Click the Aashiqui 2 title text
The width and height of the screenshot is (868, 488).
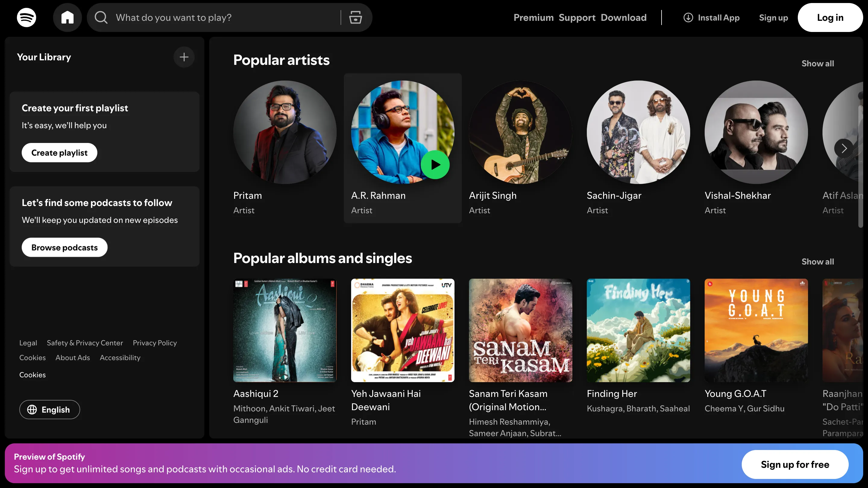pos(256,394)
